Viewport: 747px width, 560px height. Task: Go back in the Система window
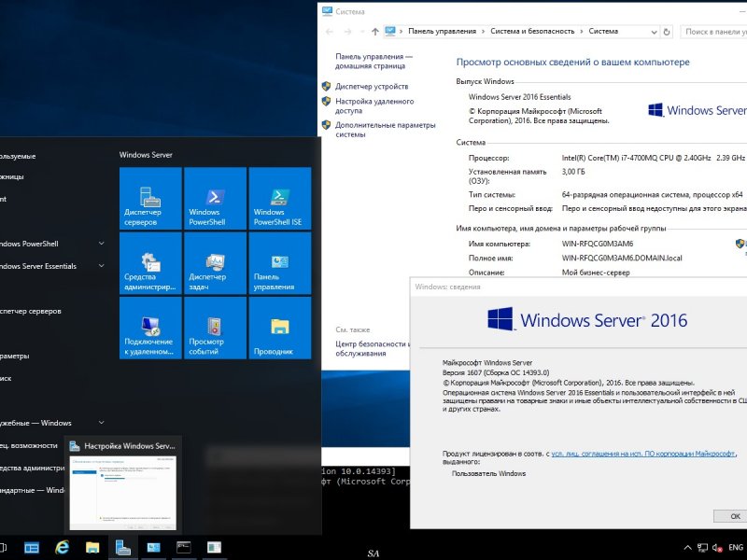coord(330,32)
